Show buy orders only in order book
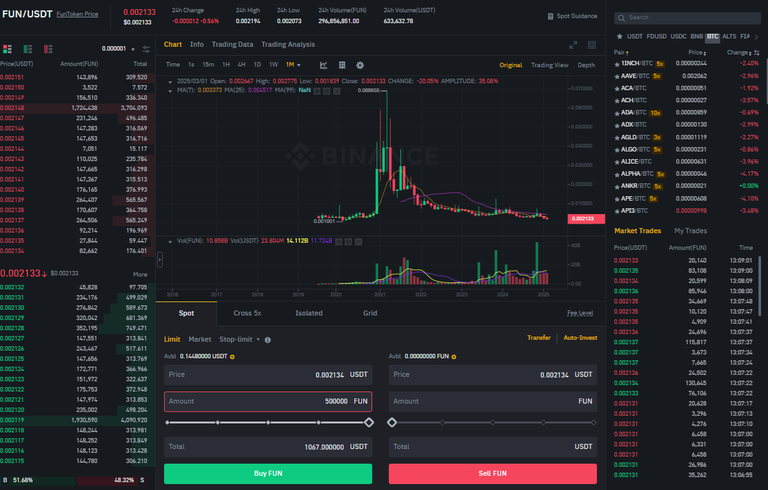 point(28,49)
